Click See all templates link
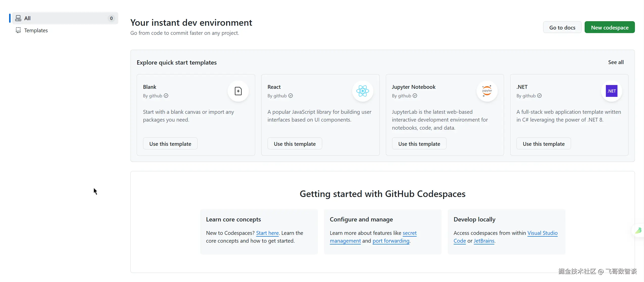This screenshot has height=282, width=644. (616, 62)
